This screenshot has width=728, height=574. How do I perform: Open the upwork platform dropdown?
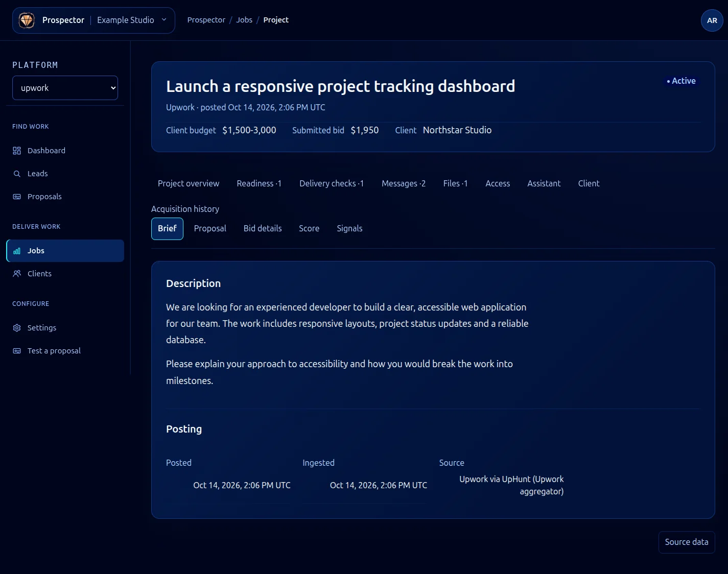point(65,88)
